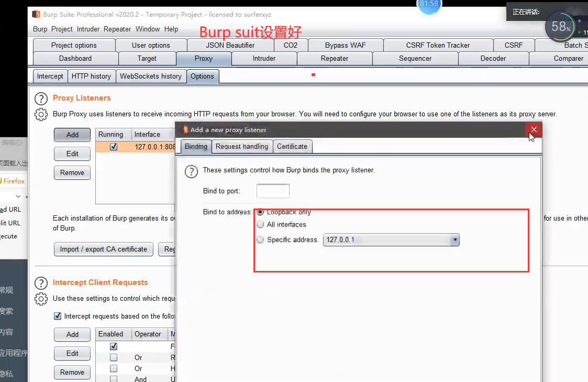Viewport: 588px width, 382px height.
Task: Select the Specific address radio button
Action: (260, 239)
